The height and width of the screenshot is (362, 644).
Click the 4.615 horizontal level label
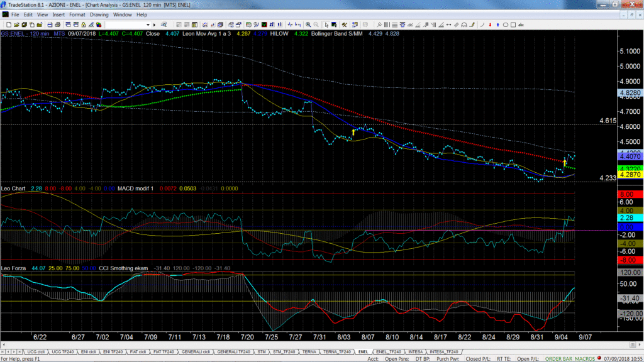[x=608, y=121]
